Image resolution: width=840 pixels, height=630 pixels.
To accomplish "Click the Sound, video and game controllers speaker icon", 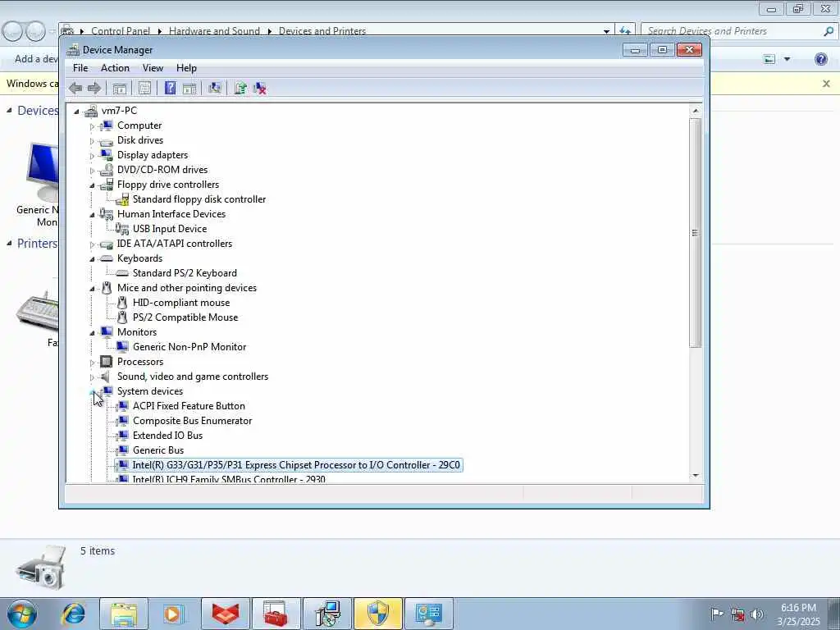I will [x=106, y=377].
